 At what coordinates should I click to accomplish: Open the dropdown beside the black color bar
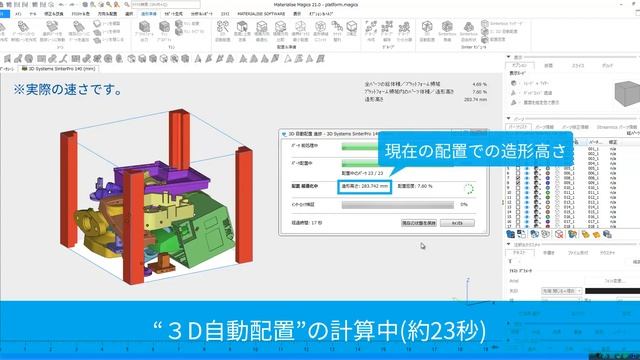tap(562, 291)
